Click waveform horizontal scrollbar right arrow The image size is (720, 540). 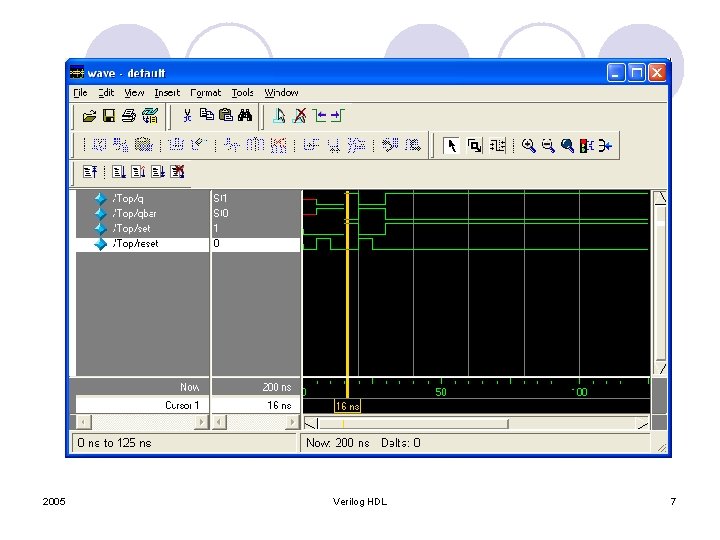[643, 423]
